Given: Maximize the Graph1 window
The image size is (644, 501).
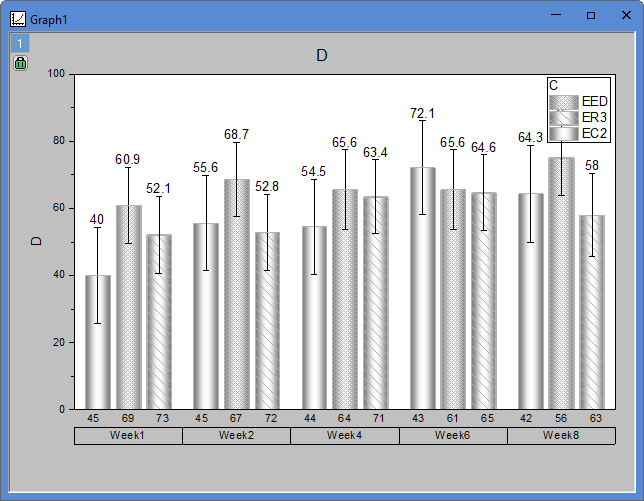Looking at the screenshot, I should click(591, 15).
